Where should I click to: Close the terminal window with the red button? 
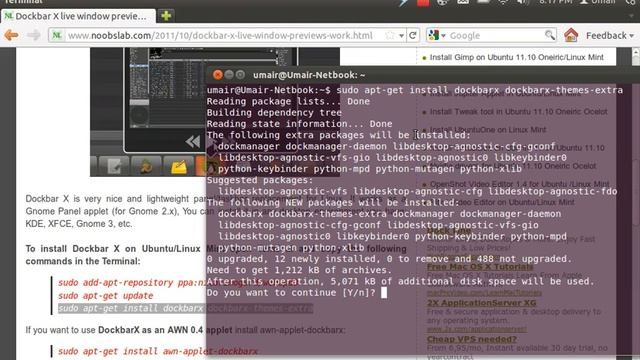click(x=218, y=75)
